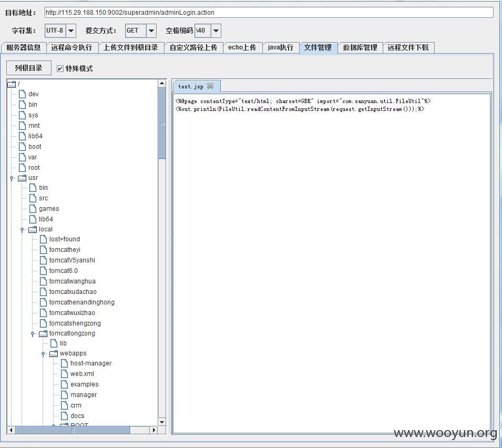
Task: Select the tomcatV5yanshi tree entry
Action: pyautogui.click(x=72, y=260)
